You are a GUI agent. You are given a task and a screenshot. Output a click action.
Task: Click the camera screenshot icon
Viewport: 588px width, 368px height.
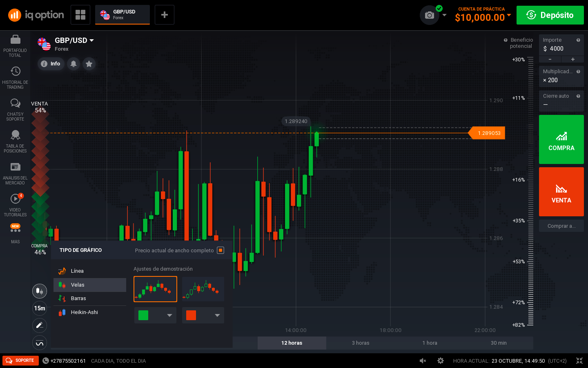[x=430, y=15]
